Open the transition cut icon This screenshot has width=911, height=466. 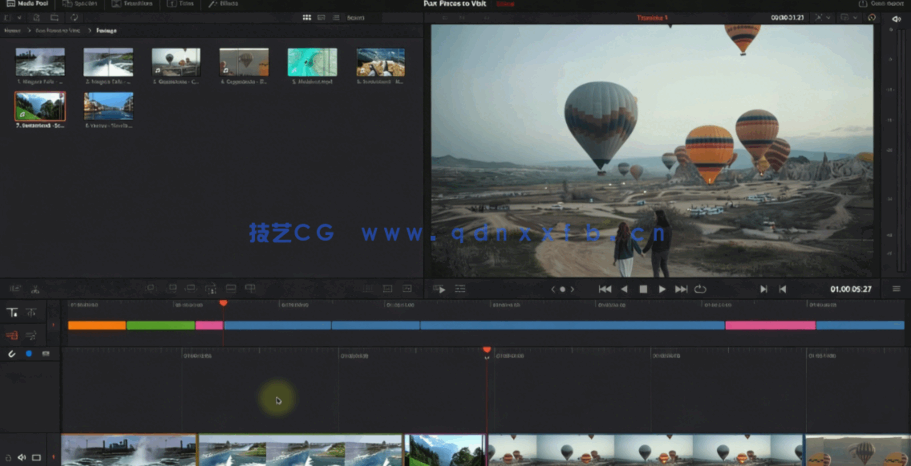368,288
